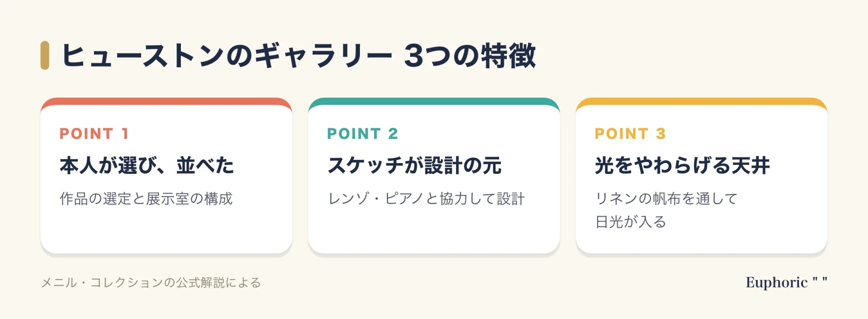Select the heading スケッチが設計の元
Viewport: 868px width, 319px height.
point(415,165)
